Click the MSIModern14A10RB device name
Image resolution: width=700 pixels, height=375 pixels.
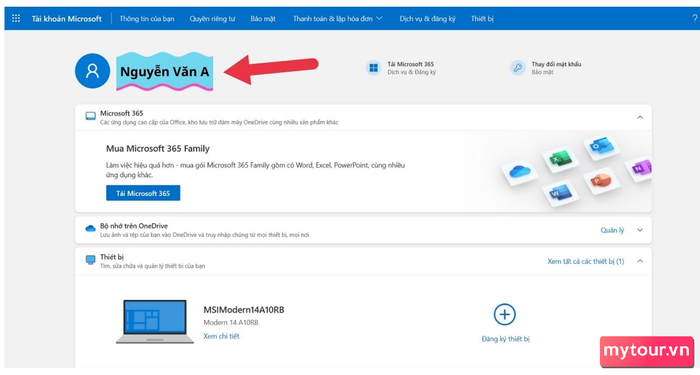(x=244, y=309)
